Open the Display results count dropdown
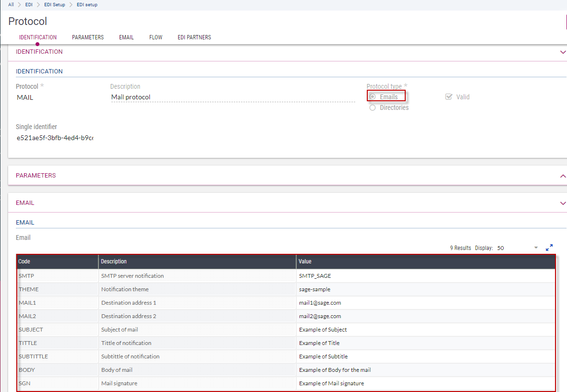This screenshot has height=392, width=567. click(536, 248)
